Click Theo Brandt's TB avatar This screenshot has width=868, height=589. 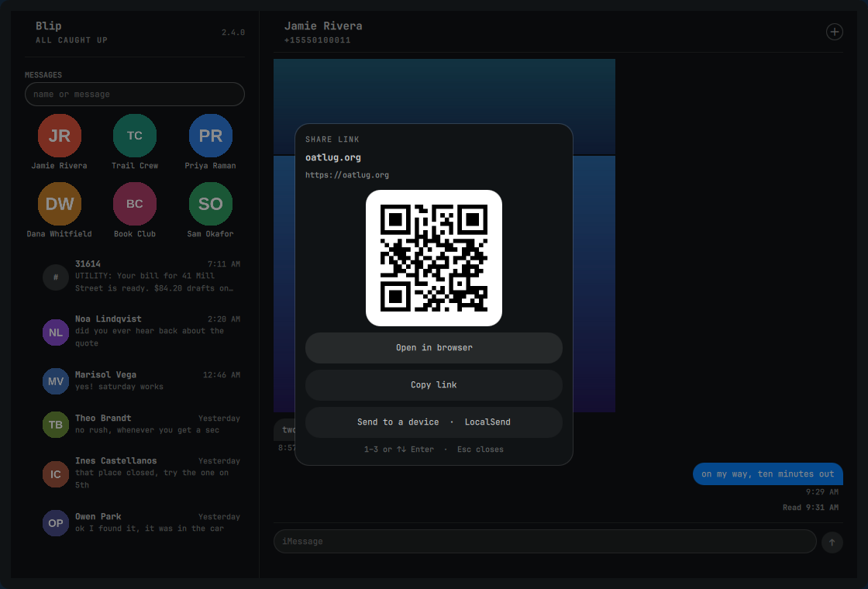click(x=55, y=425)
